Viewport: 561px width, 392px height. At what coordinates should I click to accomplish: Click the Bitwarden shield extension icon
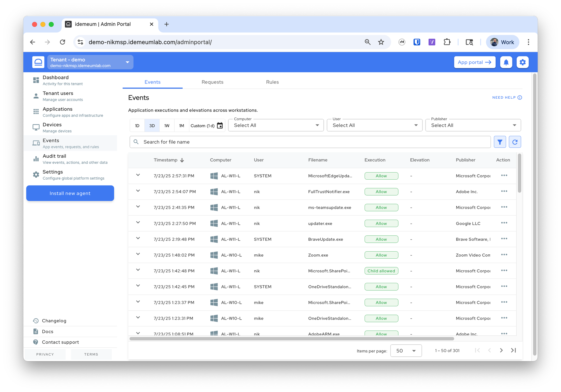[417, 42]
